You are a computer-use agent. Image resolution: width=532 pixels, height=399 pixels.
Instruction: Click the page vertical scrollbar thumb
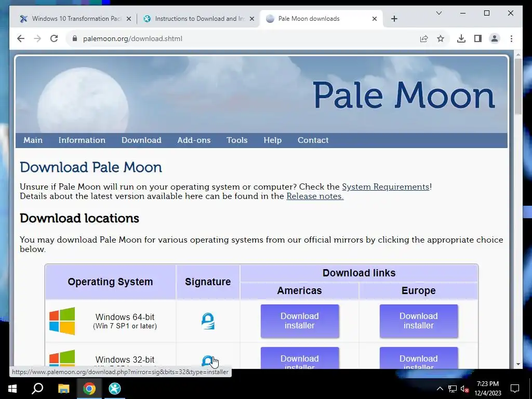pos(518,87)
